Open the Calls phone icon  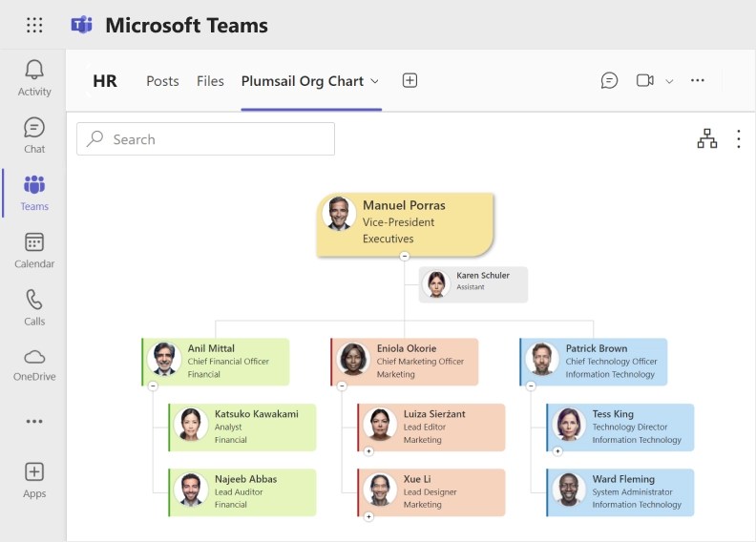click(34, 300)
